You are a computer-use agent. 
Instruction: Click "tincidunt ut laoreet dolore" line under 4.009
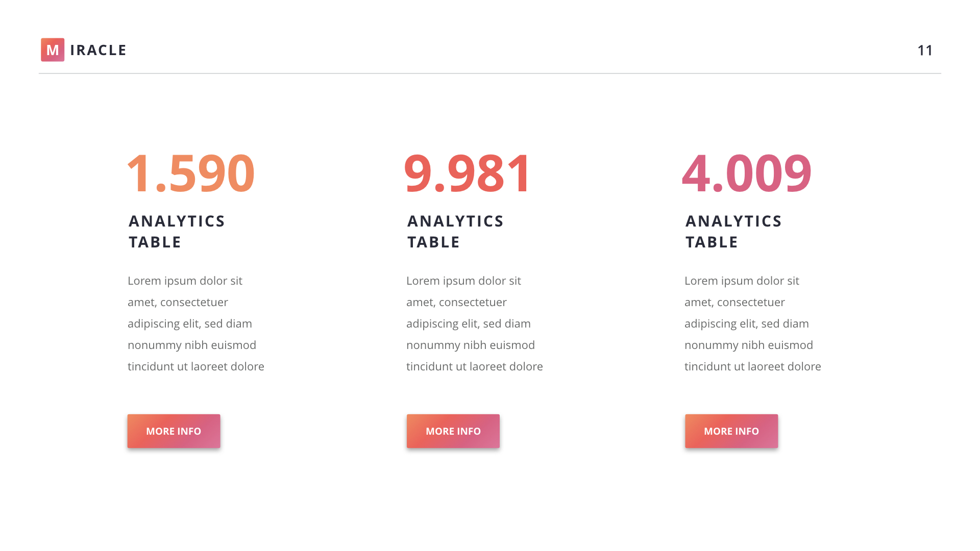(x=753, y=367)
